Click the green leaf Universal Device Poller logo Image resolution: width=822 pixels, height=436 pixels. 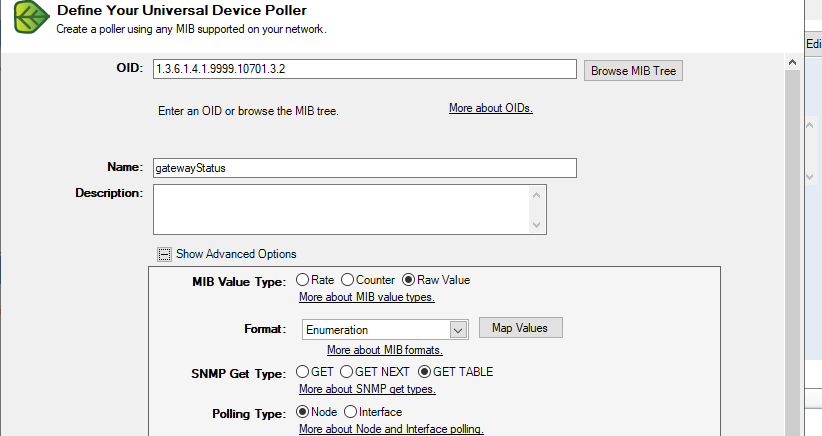coord(32,17)
